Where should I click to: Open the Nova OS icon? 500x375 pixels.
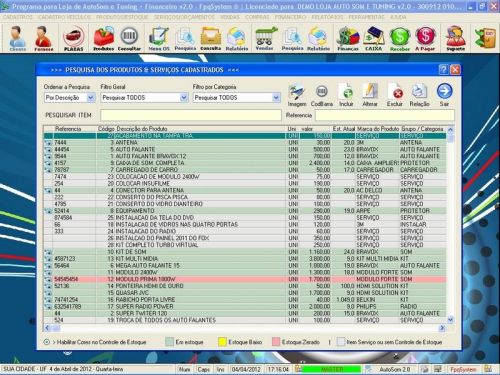[x=159, y=38]
